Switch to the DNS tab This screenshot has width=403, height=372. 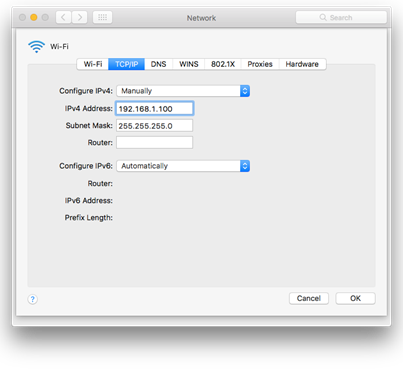[x=158, y=64]
